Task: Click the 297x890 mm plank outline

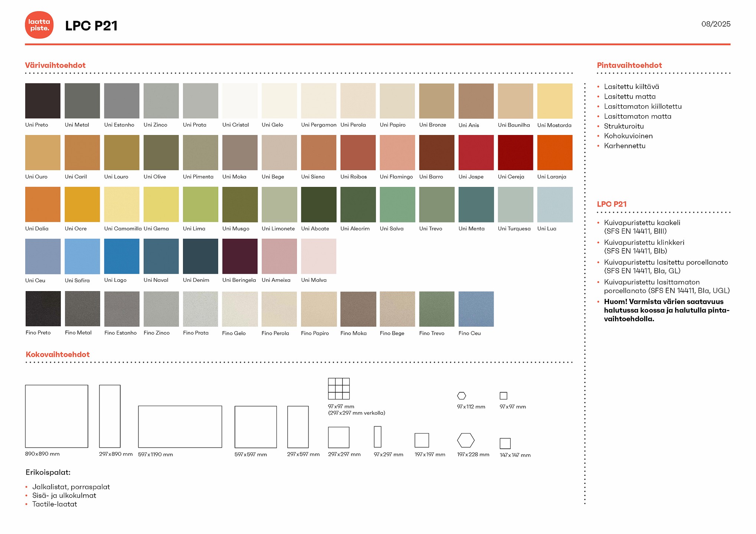Action: point(110,416)
